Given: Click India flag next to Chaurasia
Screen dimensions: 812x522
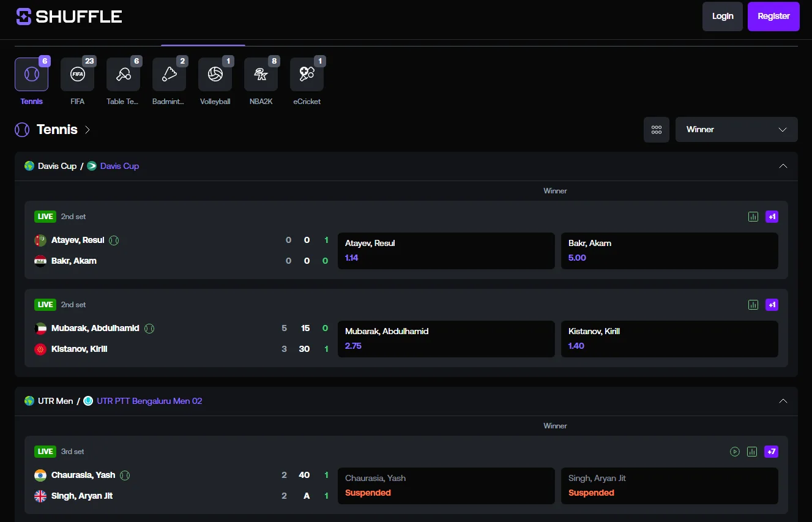Looking at the screenshot, I should click(40, 475).
